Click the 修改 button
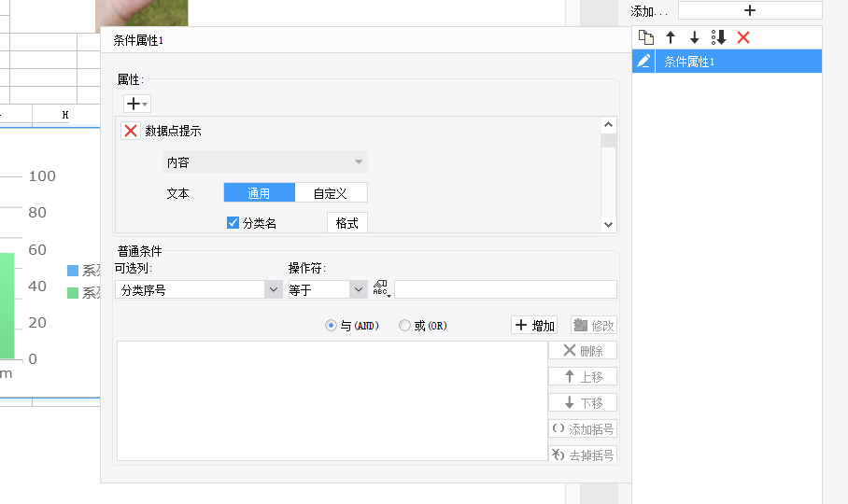This screenshot has height=504, width=848. pos(594,325)
